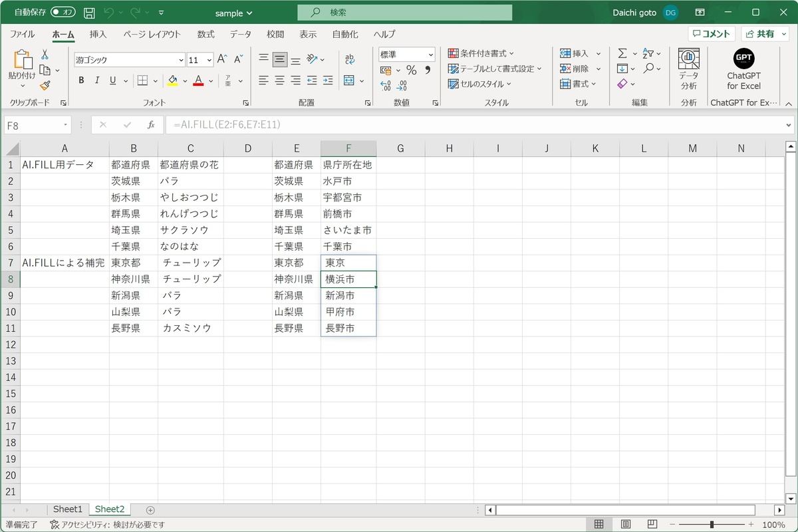Toggle Italic formatting
This screenshot has width=798, height=532.
click(97, 80)
